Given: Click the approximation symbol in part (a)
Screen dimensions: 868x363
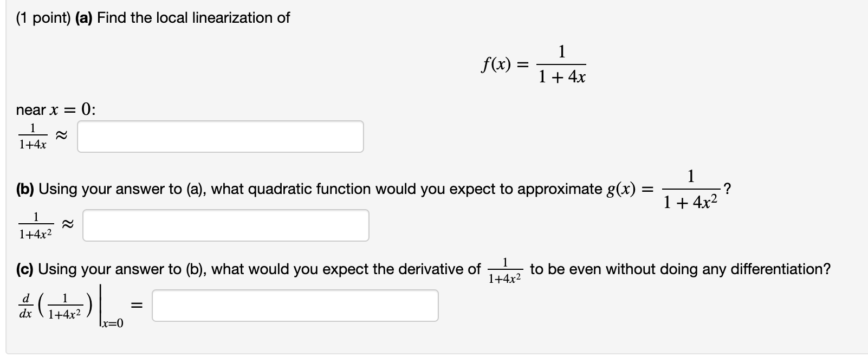Looking at the screenshot, I should [x=62, y=135].
